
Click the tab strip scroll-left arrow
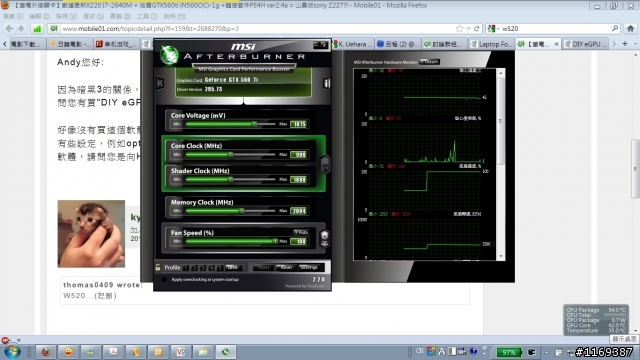tap(4, 44)
